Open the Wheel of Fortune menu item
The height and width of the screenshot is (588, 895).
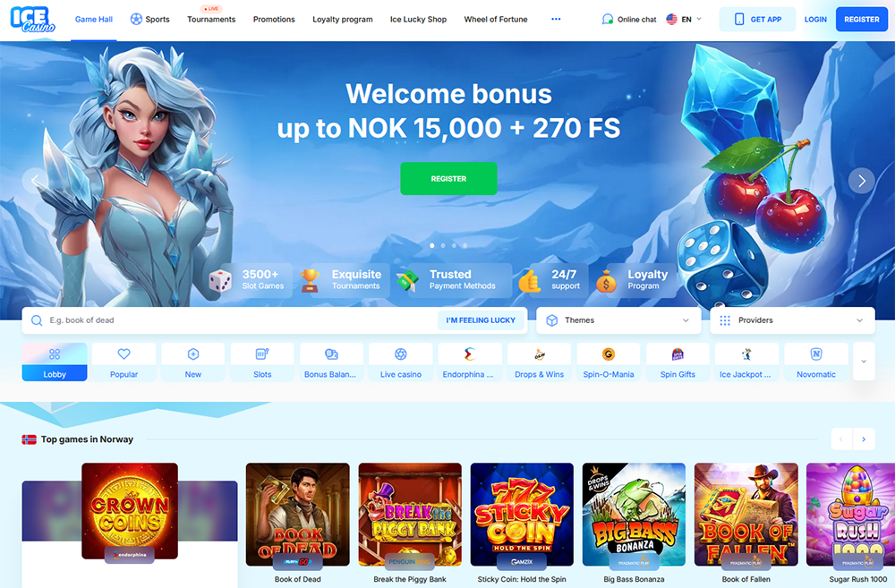496,19
